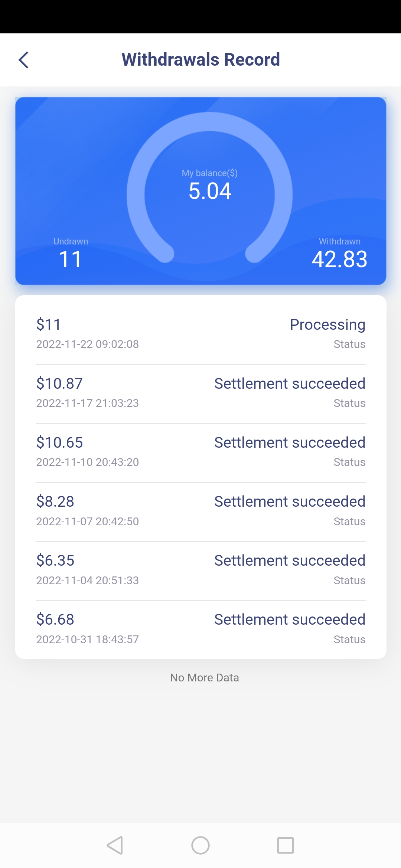Open the $11 processing withdrawal record
Image resolution: width=401 pixels, height=868 pixels.
click(200, 334)
